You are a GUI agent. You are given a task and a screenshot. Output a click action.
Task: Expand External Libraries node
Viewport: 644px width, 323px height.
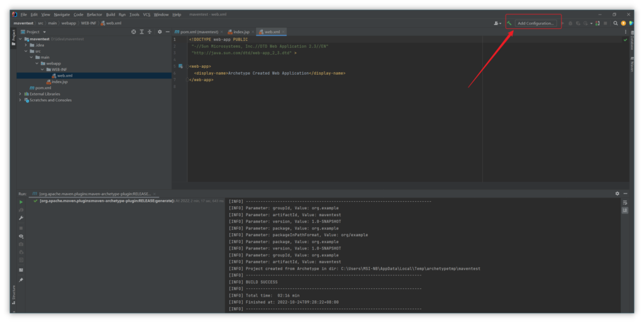(20, 94)
